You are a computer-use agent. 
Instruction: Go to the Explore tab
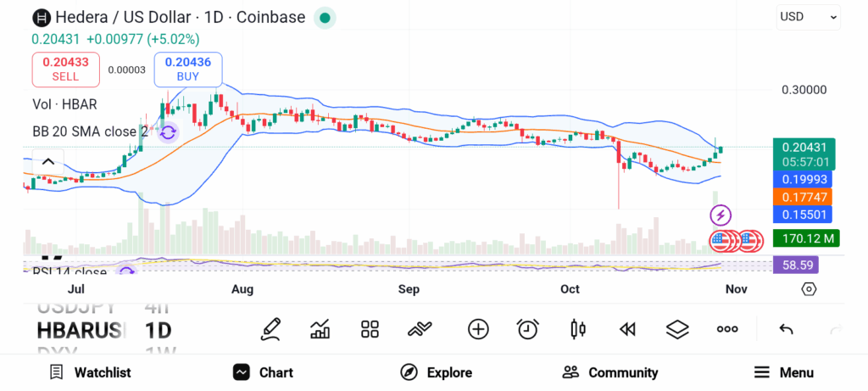pos(437,372)
